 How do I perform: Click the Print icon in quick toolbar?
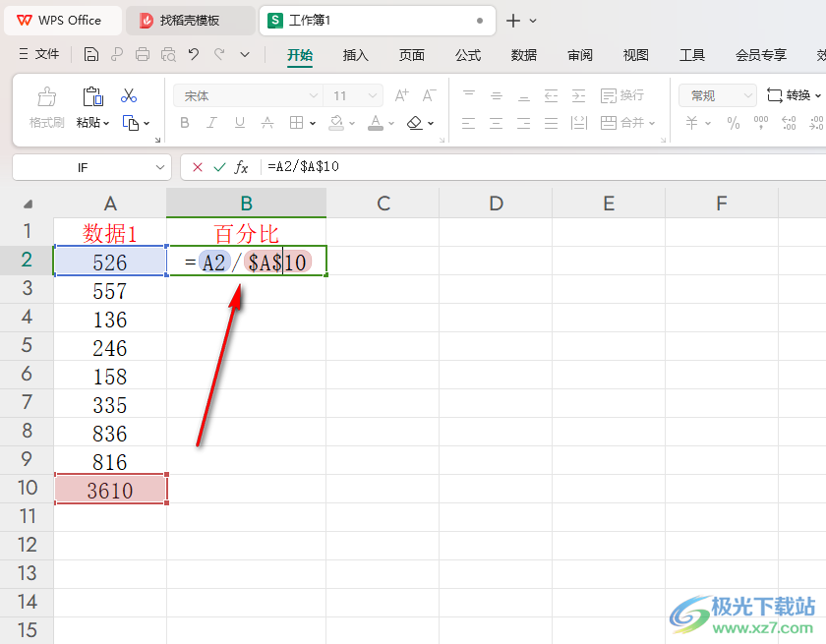coord(143,54)
